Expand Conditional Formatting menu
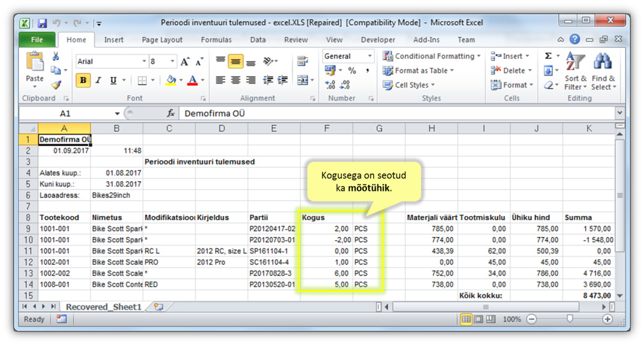Image resolution: width=644 pixels, height=345 pixels. [431, 56]
